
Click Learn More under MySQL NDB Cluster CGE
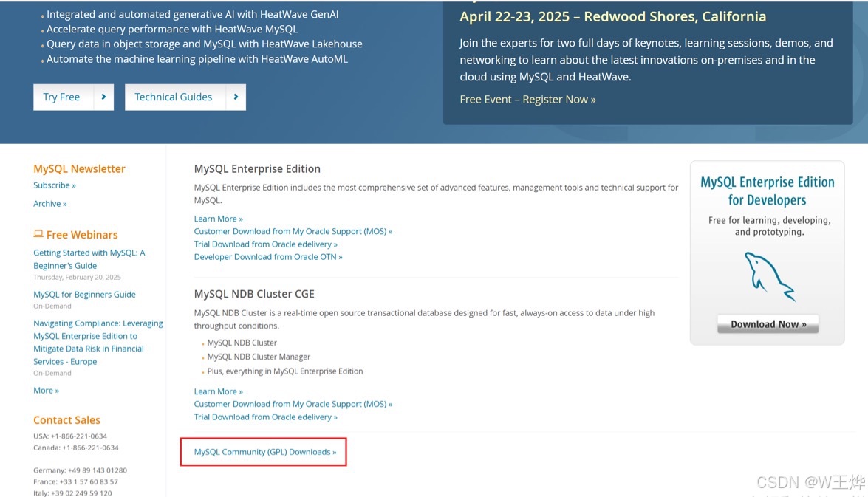coord(216,391)
